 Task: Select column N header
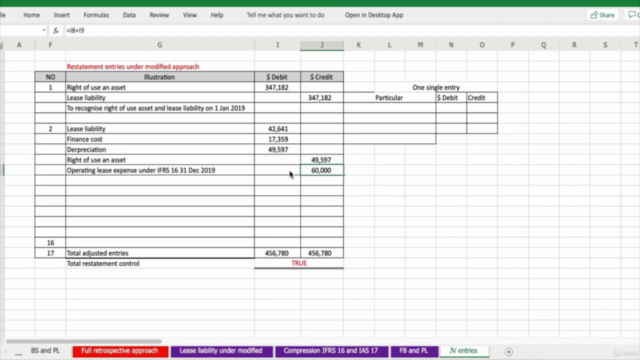point(451,45)
